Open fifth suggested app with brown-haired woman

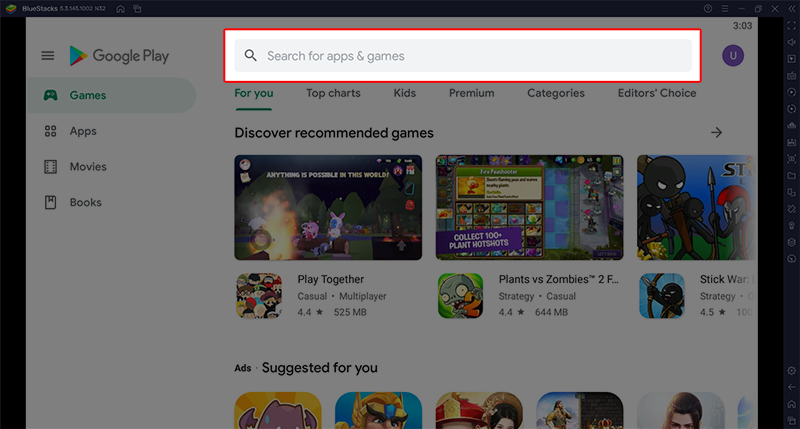pos(680,411)
